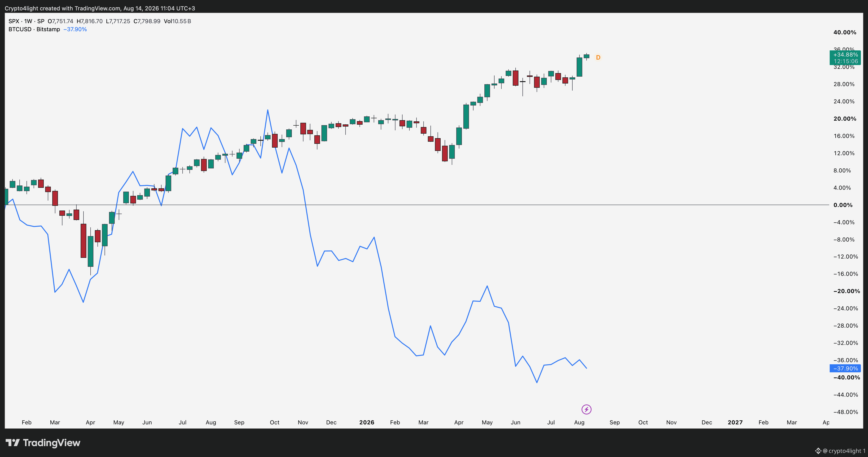Click the −32.00% price axis label
The width and height of the screenshot is (868, 457).
pos(846,343)
